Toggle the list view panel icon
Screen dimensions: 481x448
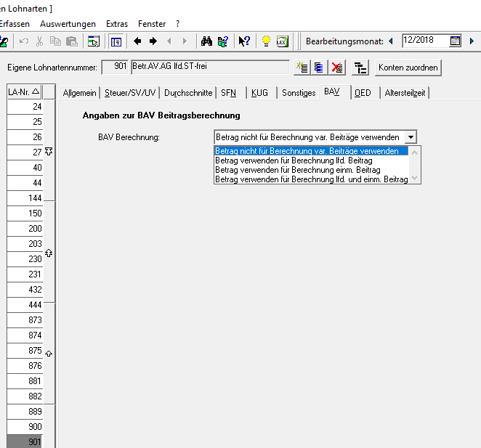pos(116,41)
